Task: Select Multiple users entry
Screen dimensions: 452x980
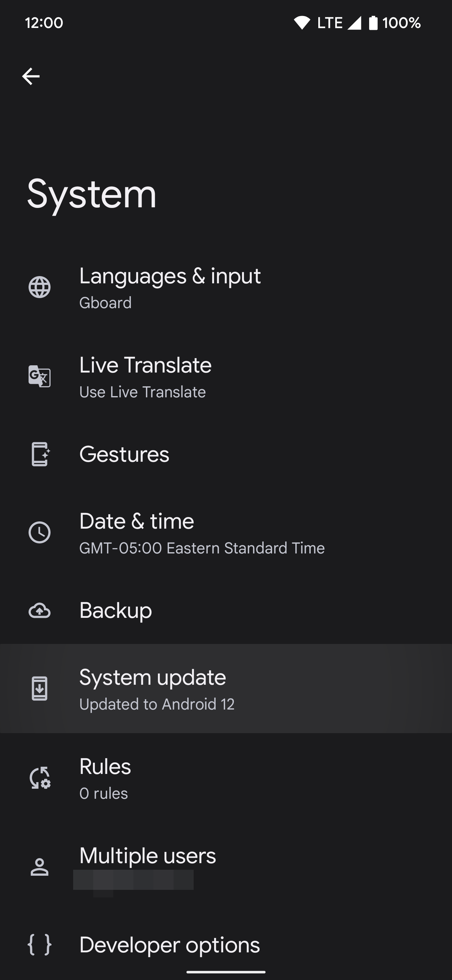Action: [148, 856]
